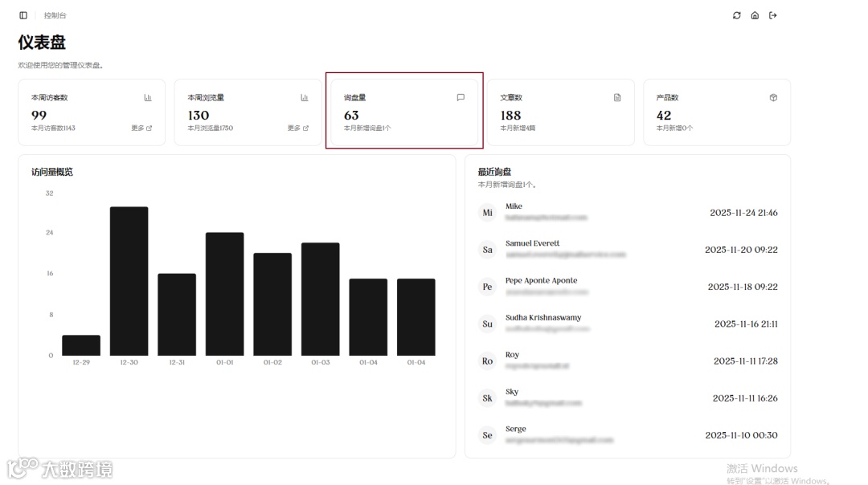Open 更多 link on 本周访客数 card

141,128
